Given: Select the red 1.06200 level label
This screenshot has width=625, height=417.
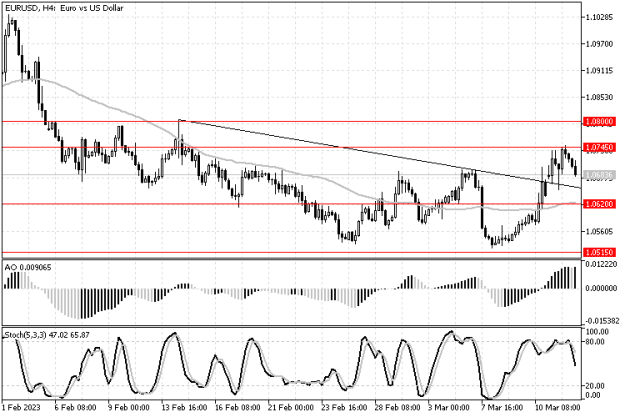Looking at the screenshot, I should [599, 204].
